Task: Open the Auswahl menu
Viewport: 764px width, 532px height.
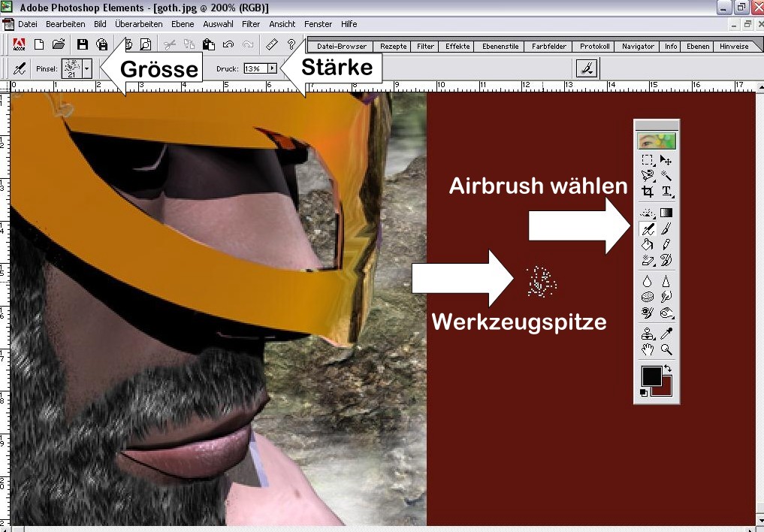Action: [x=218, y=24]
